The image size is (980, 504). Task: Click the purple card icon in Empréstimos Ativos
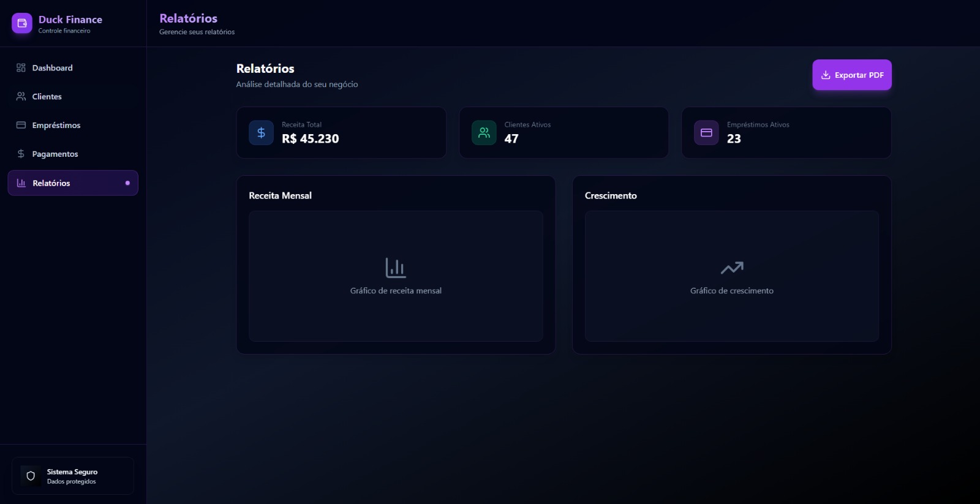706,133
